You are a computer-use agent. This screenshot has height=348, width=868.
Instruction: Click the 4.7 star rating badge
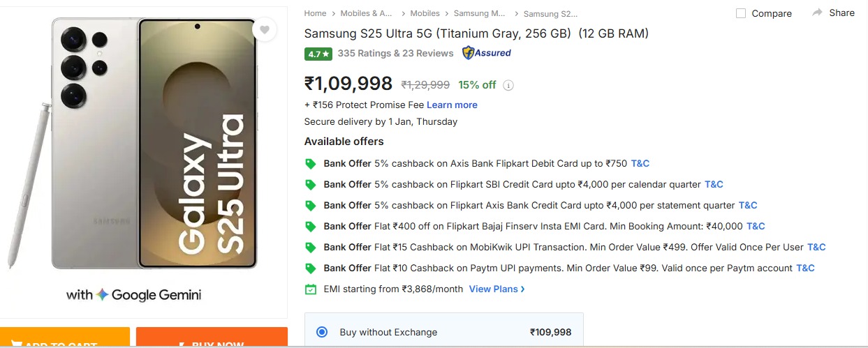coord(318,53)
